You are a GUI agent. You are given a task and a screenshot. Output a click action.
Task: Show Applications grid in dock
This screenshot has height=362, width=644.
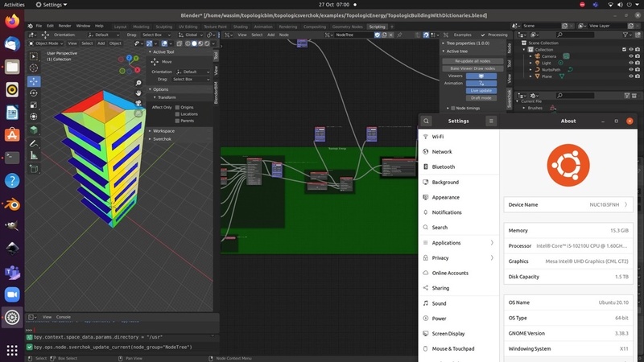click(12, 350)
